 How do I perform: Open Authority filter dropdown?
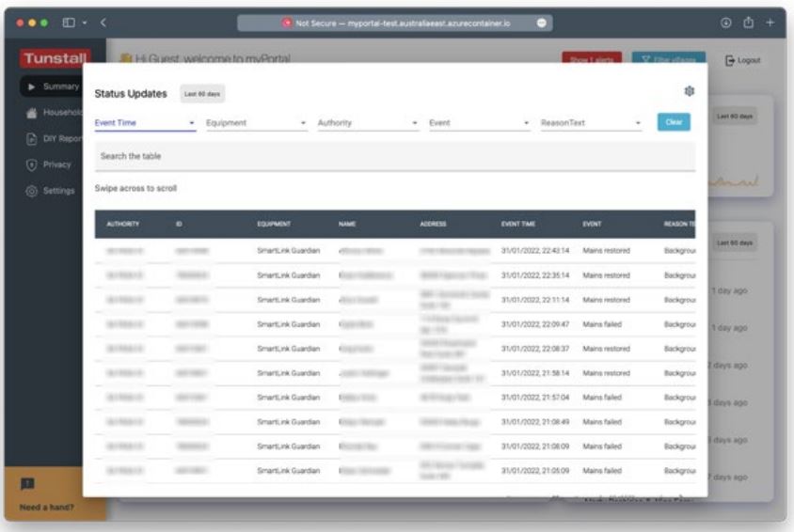tap(368, 123)
